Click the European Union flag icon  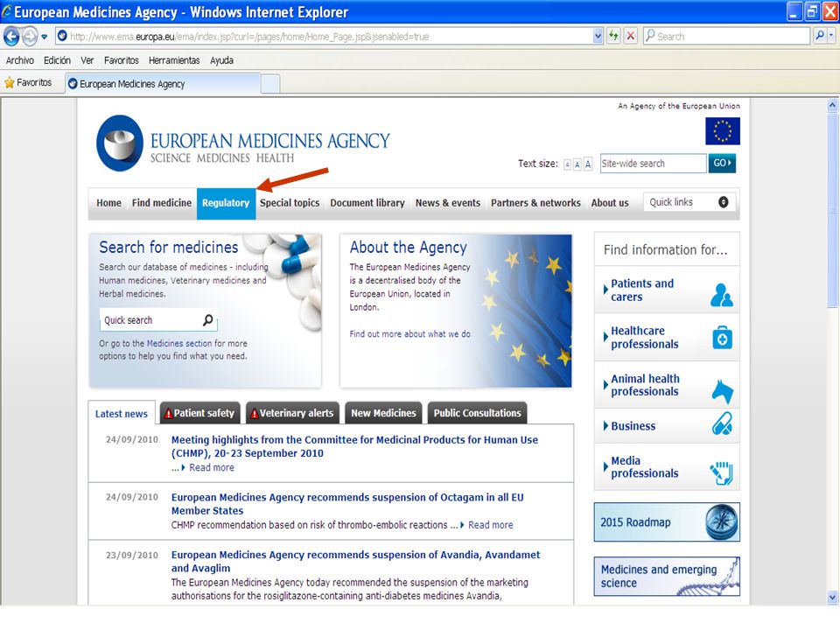[x=723, y=131]
